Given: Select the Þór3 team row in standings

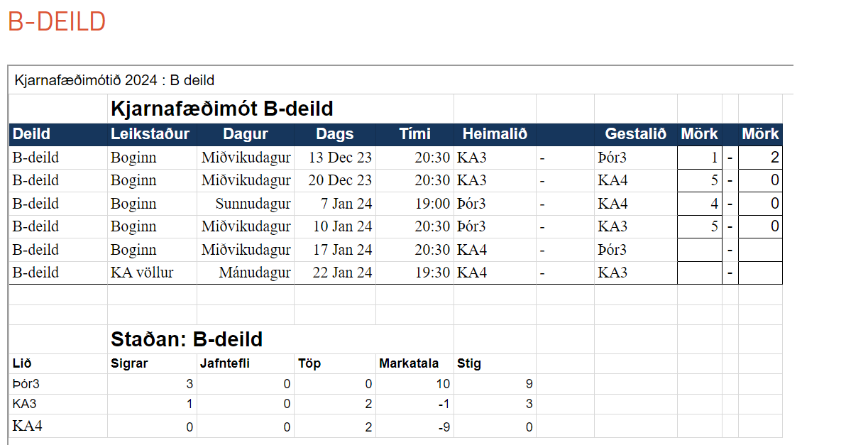Looking at the screenshot, I should pos(273,384).
